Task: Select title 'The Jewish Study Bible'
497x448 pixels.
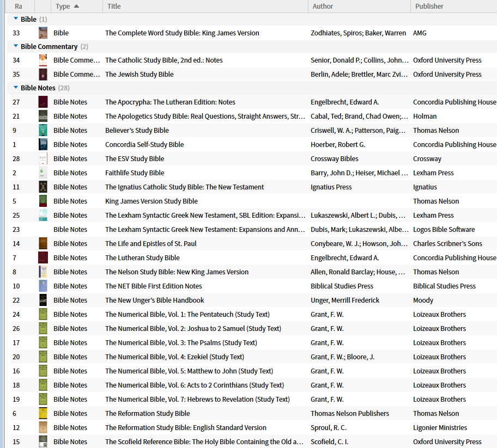Action: point(140,75)
